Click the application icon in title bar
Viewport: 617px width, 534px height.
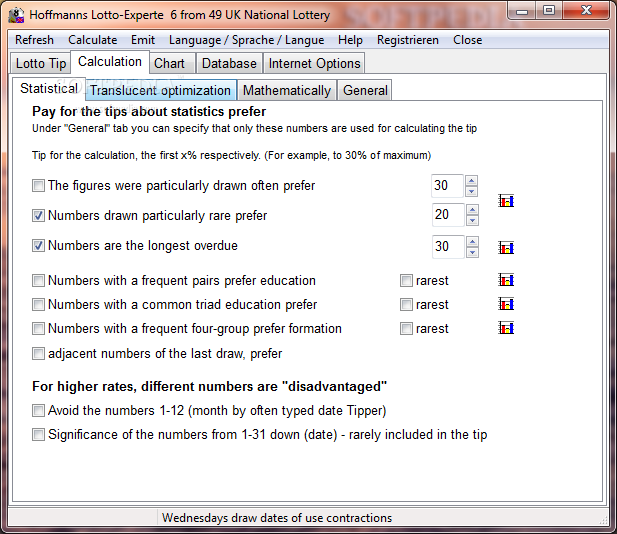click(x=16, y=15)
